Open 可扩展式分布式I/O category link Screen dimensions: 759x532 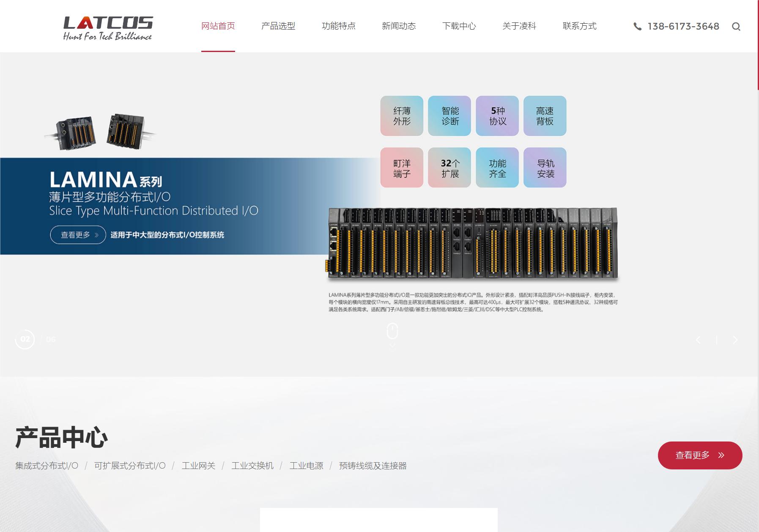pyautogui.click(x=130, y=466)
